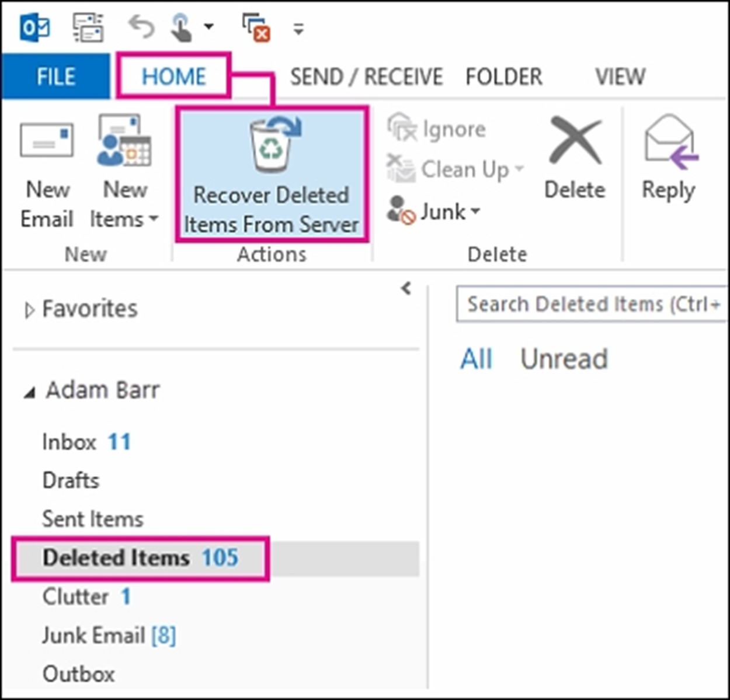Show All messages filter
This screenshot has height=700, width=730.
click(x=477, y=359)
